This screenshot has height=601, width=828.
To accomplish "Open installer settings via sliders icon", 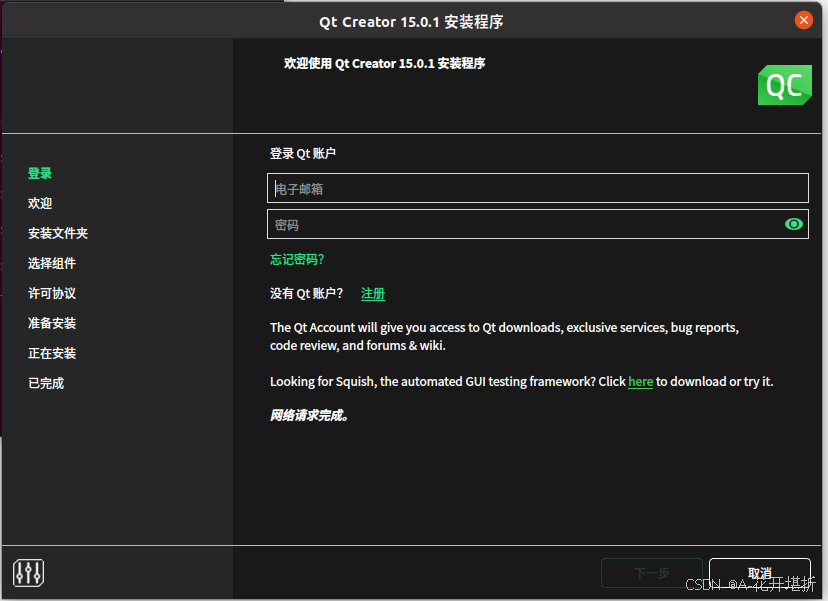I will tap(29, 572).
